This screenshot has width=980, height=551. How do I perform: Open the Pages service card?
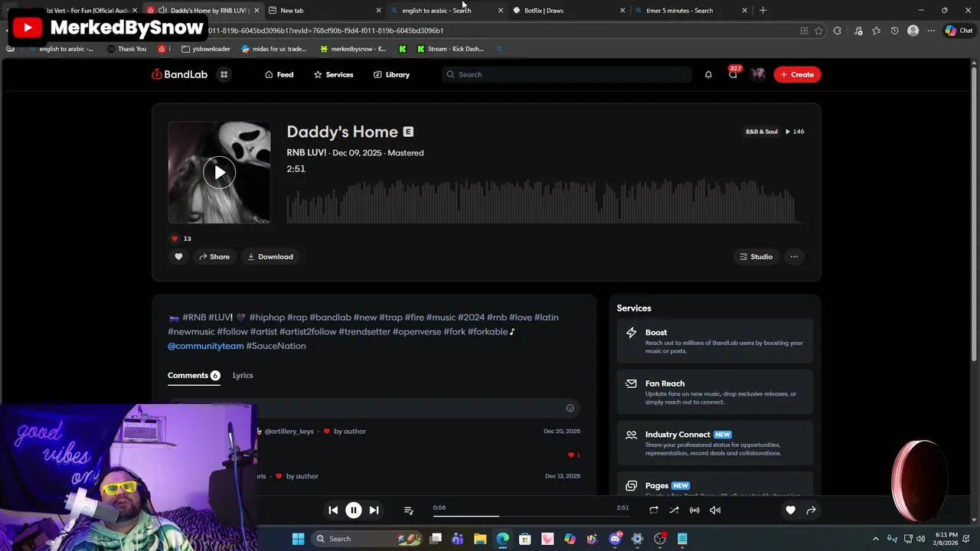[x=714, y=484]
